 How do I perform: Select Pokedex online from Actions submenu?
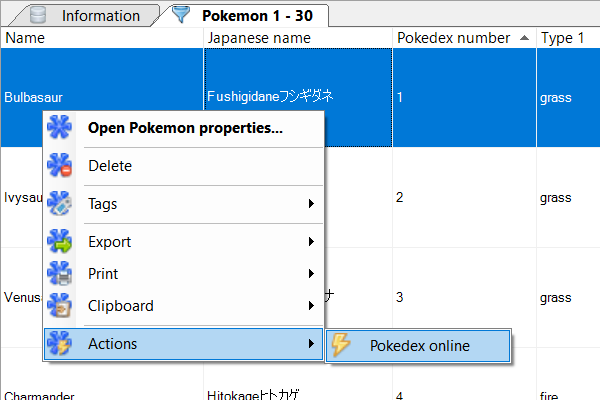point(419,346)
